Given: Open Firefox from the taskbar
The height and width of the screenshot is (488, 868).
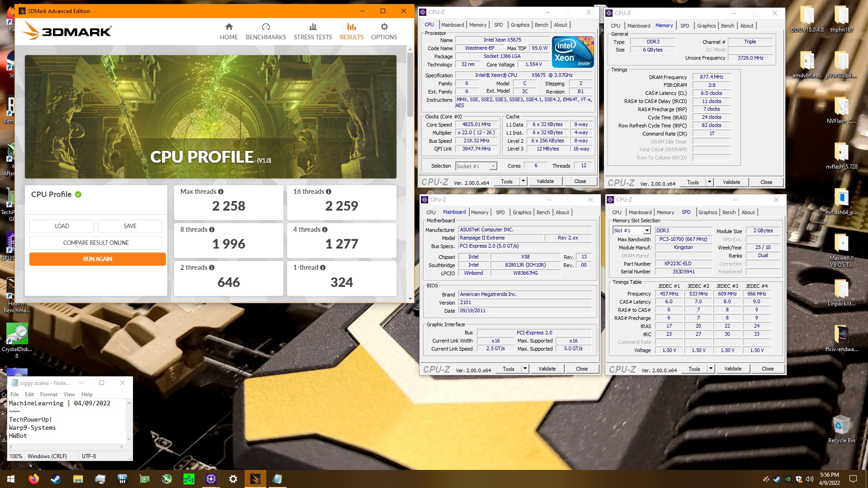Looking at the screenshot, I should pos(33,479).
